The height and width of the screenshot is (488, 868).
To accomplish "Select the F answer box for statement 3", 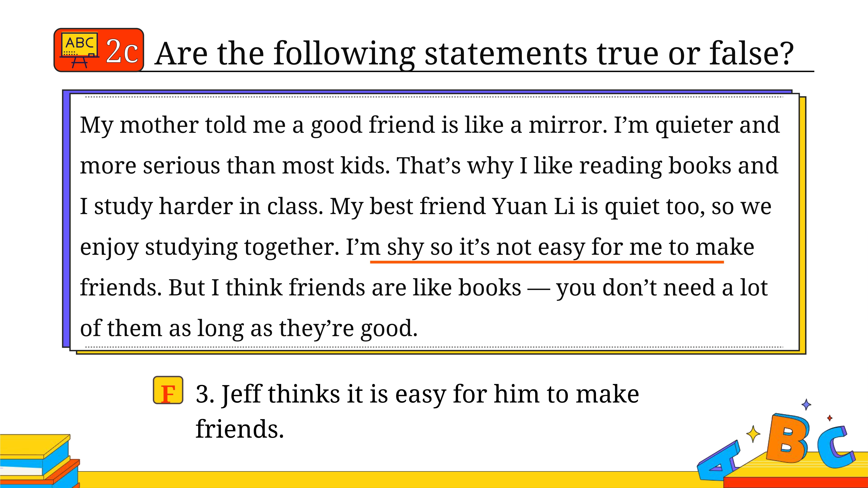I will 168,390.
